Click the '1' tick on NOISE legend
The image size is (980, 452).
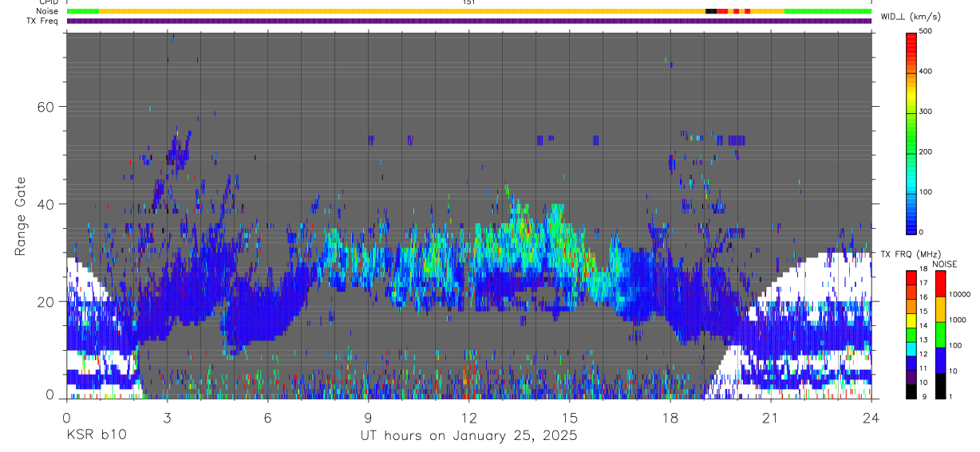[952, 396]
